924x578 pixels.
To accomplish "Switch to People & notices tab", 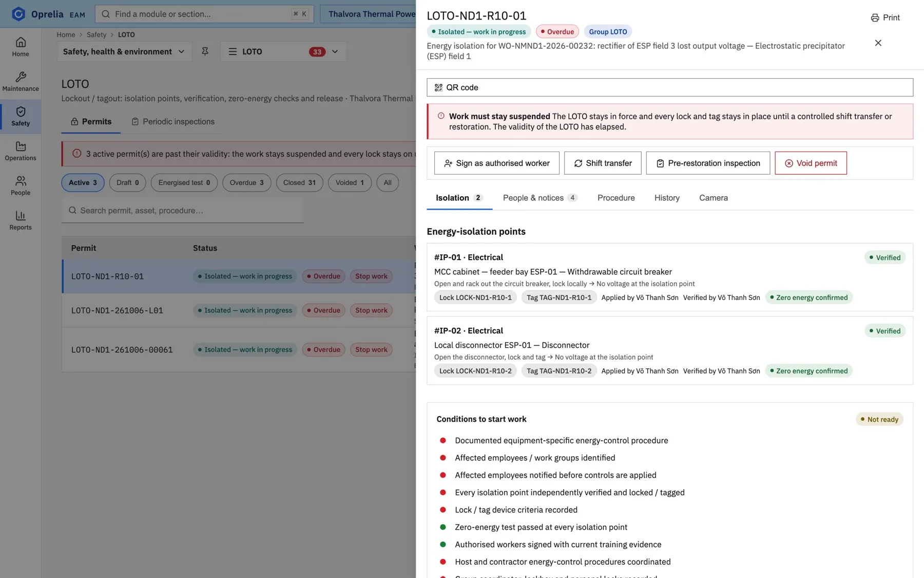I will pos(540,198).
